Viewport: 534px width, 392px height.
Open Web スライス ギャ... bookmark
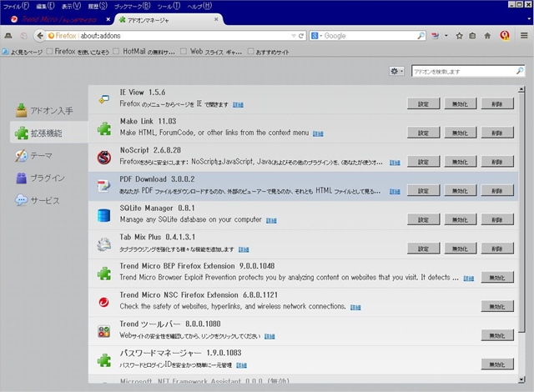(x=211, y=52)
